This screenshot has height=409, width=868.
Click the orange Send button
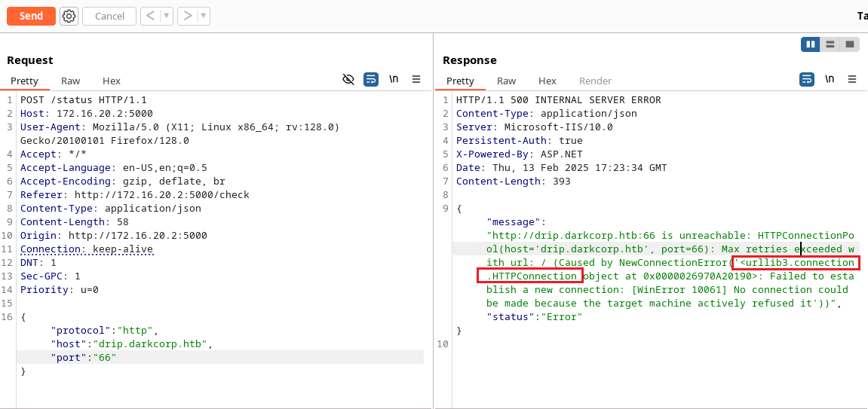point(31,16)
